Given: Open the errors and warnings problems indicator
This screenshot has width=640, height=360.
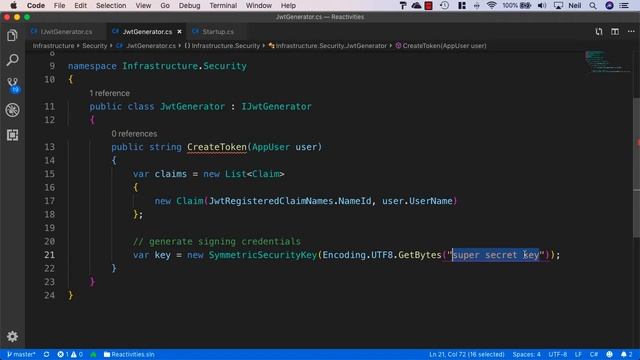Looking at the screenshot, I should coord(70,354).
